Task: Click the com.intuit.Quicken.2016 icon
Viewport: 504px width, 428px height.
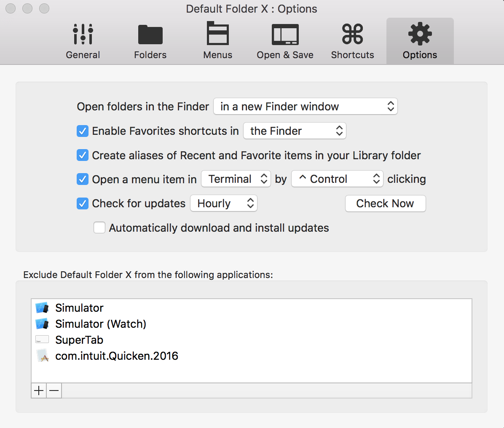Action: [x=42, y=356]
